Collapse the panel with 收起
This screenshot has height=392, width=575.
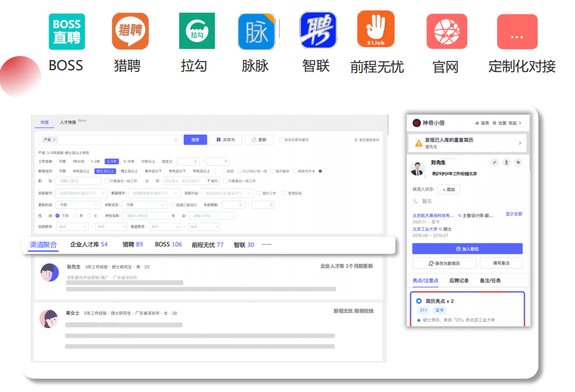(515, 123)
